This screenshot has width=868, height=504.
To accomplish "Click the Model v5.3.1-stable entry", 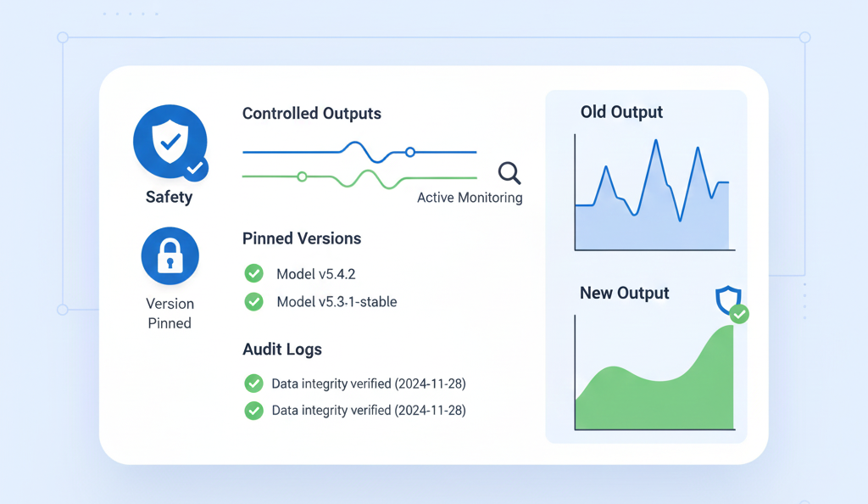I will point(337,302).
